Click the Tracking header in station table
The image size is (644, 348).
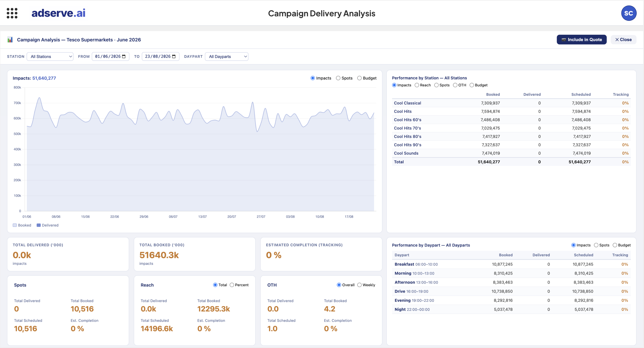(621, 94)
